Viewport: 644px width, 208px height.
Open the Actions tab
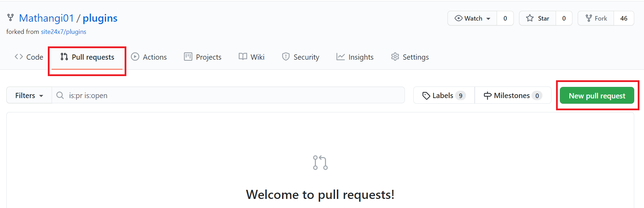pyautogui.click(x=149, y=57)
